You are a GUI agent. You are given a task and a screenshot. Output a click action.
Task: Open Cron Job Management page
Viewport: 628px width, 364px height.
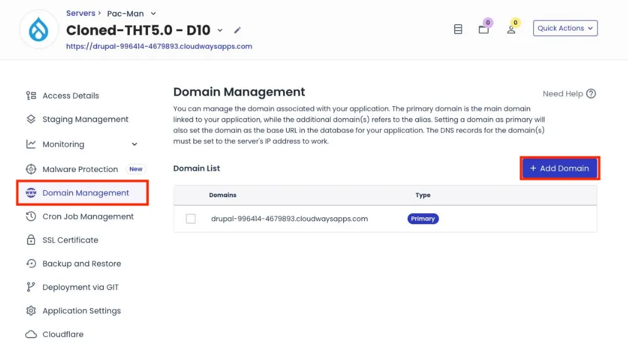coord(88,217)
